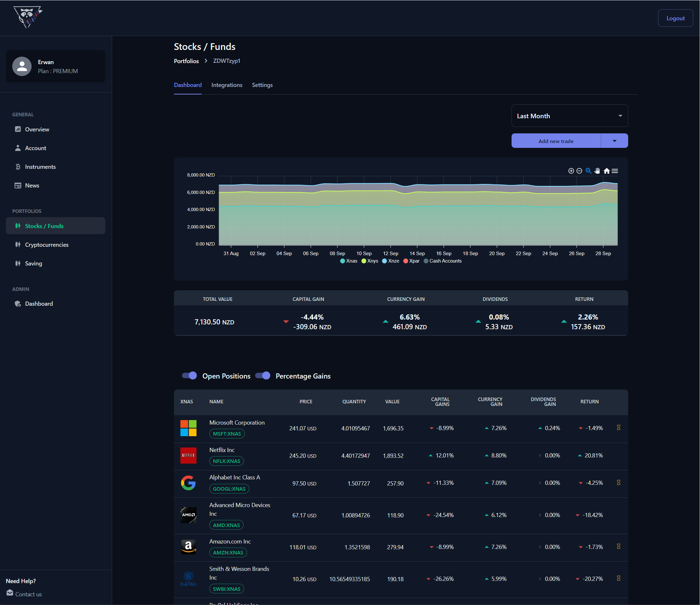
Task: Toggle the Xnas series in chart legend
Action: 349,261
